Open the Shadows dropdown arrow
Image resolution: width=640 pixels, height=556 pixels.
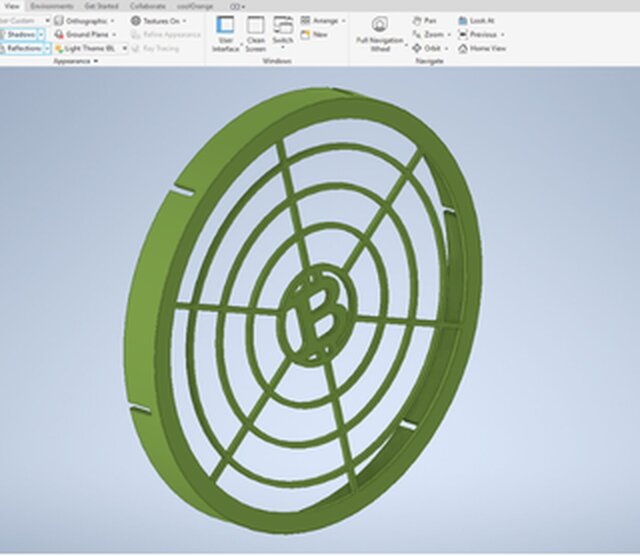coord(41,34)
